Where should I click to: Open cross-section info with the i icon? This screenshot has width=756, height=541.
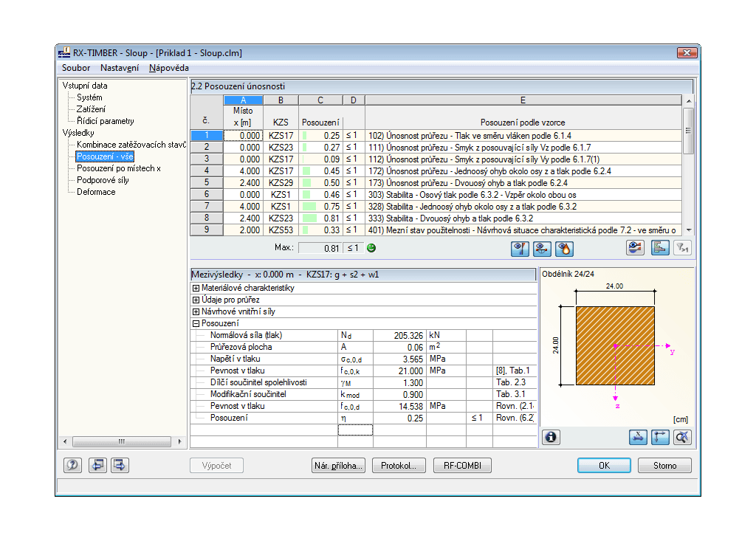[551, 438]
